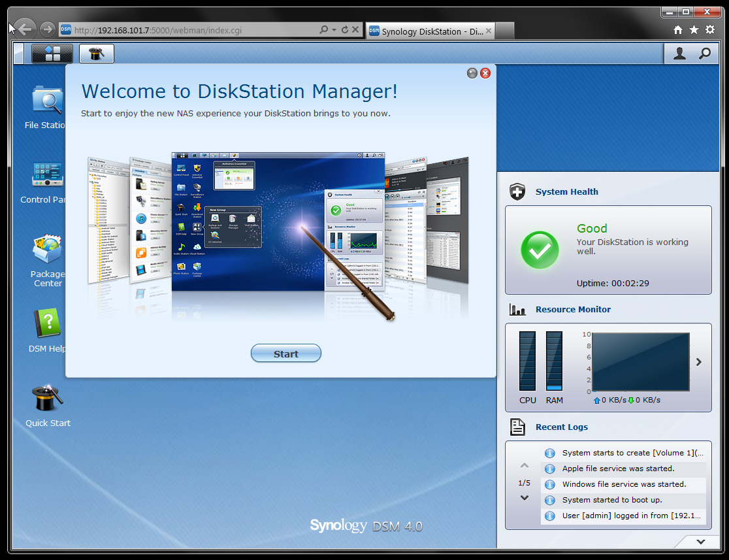Go to browser home page icon

click(678, 30)
